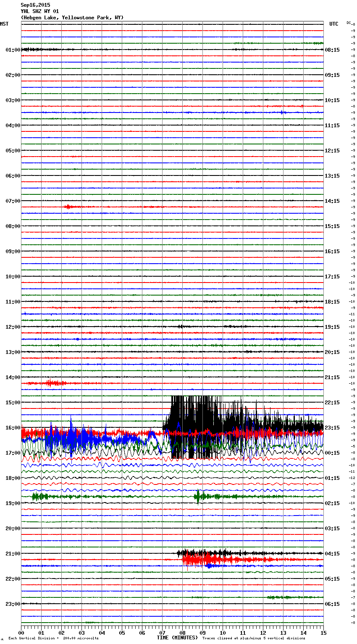Select the 14:00 MST time label

click(x=13, y=377)
